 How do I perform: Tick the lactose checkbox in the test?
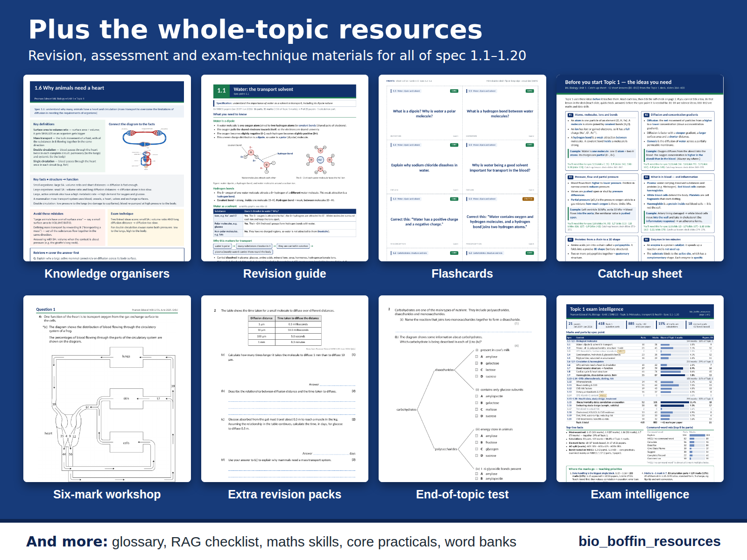pos(477,370)
